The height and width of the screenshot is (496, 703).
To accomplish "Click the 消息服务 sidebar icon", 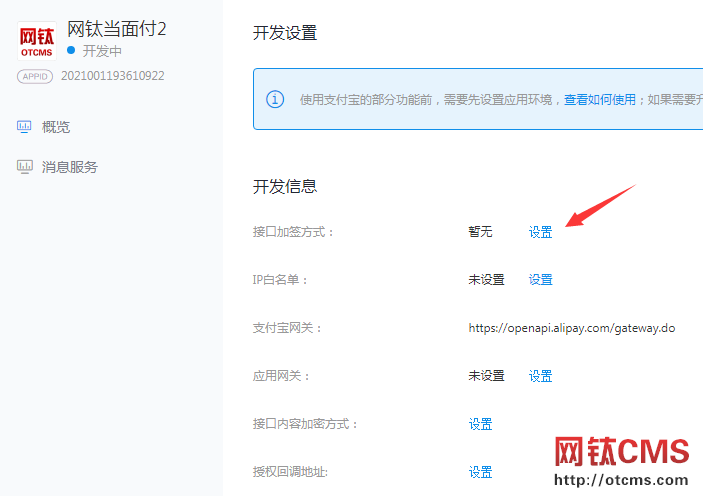I will point(25,167).
